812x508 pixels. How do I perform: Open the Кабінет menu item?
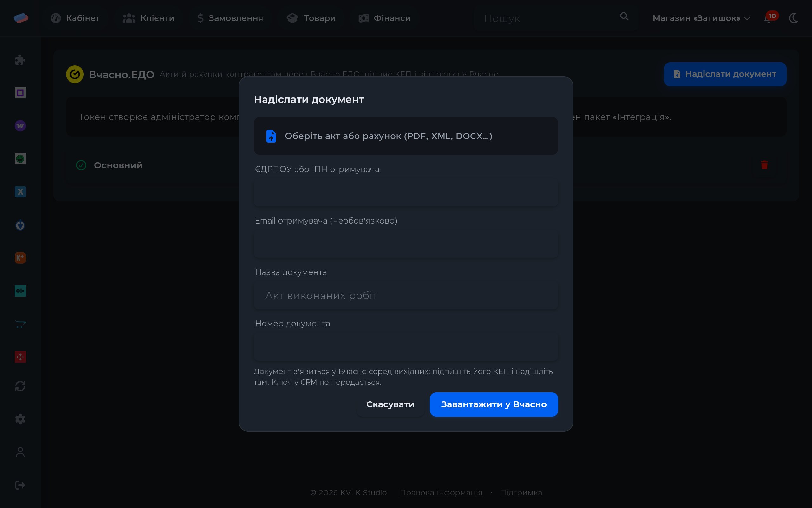tap(75, 18)
